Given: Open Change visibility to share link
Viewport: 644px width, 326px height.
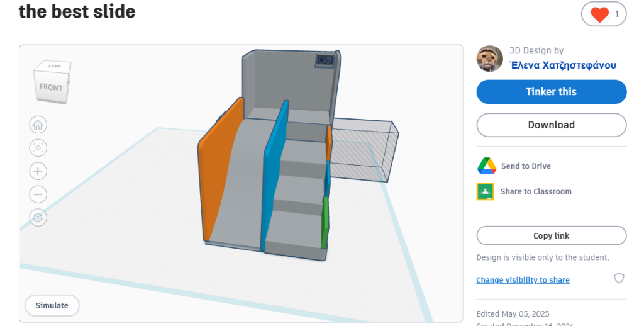Looking at the screenshot, I should click(523, 280).
